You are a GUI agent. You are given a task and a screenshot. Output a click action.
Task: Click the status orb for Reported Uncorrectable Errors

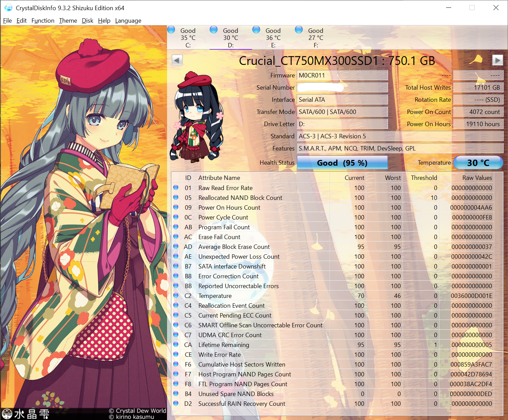176,285
